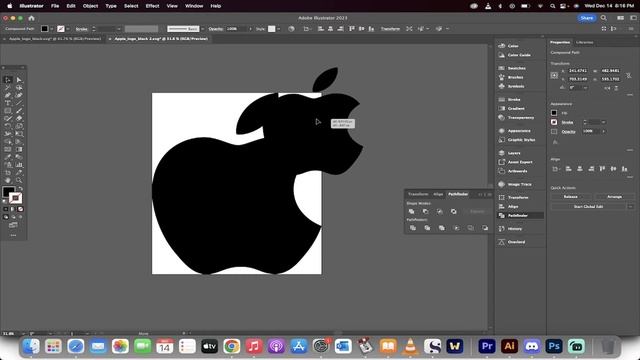Open the Asset Export panel
This screenshot has height=360, width=640.
click(x=516, y=162)
